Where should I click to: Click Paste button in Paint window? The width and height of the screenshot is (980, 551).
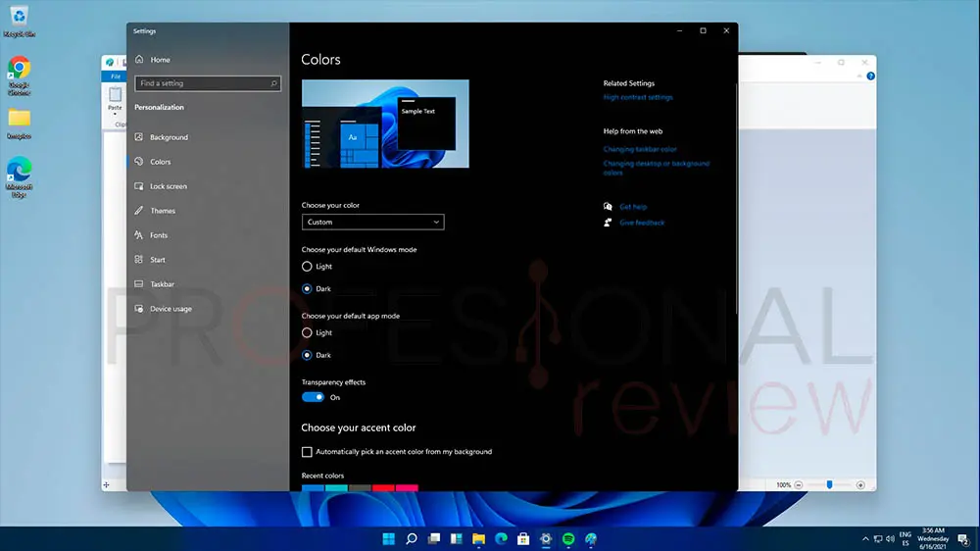click(x=115, y=100)
